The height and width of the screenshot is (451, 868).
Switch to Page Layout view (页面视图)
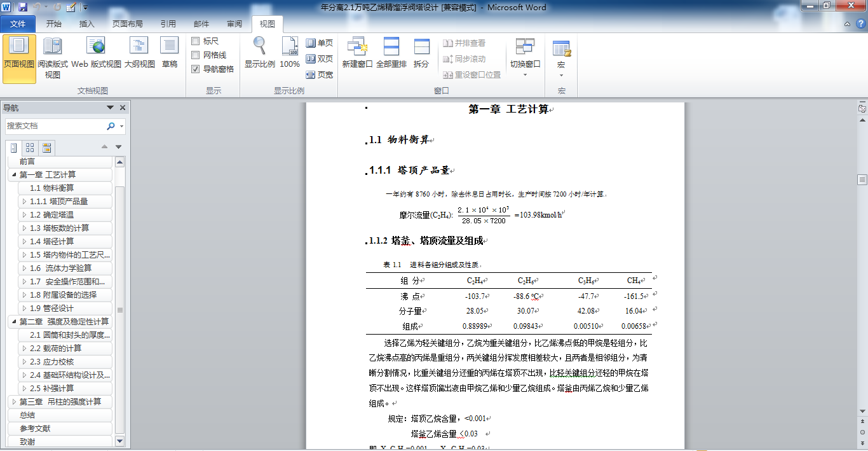[19, 59]
